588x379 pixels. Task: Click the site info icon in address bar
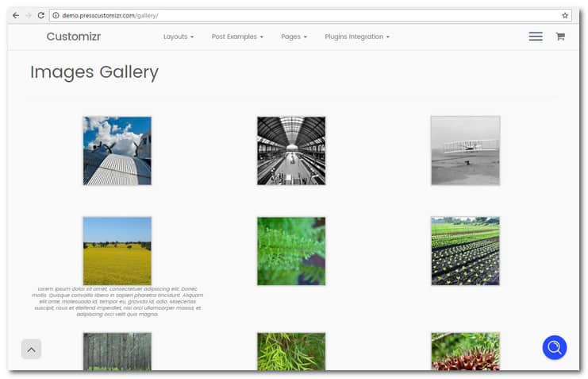click(x=56, y=15)
